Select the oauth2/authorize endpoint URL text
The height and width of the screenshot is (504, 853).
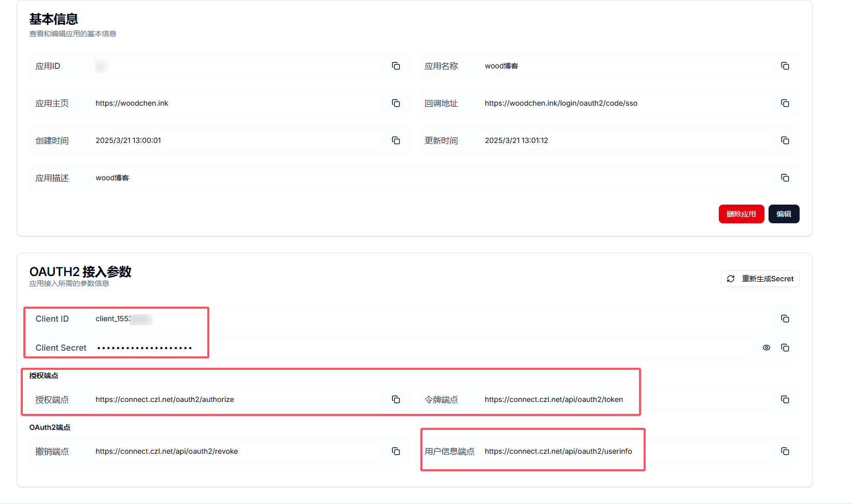point(165,399)
